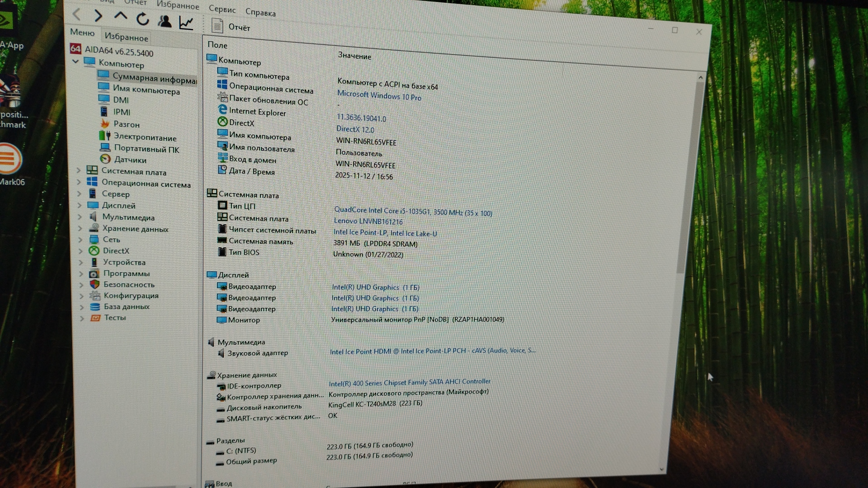Image resolution: width=868 pixels, height=488 pixels.
Task: Open Разгон overclock item in tree
Action: 126,124
